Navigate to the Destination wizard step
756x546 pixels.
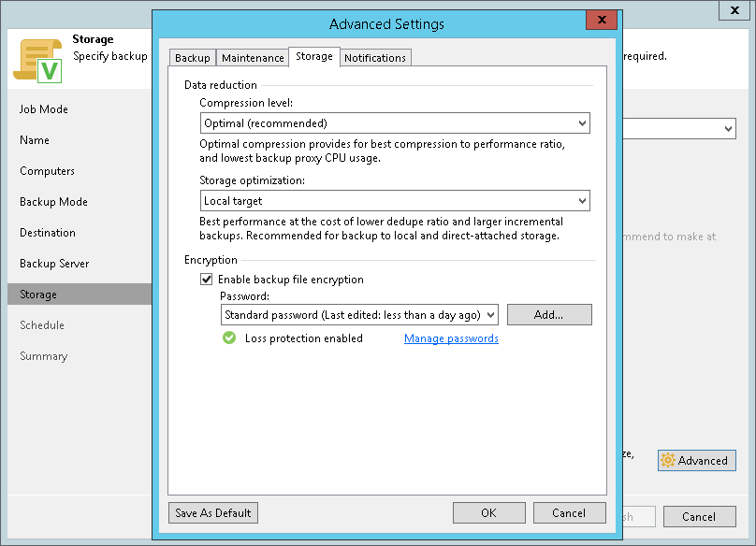click(48, 233)
